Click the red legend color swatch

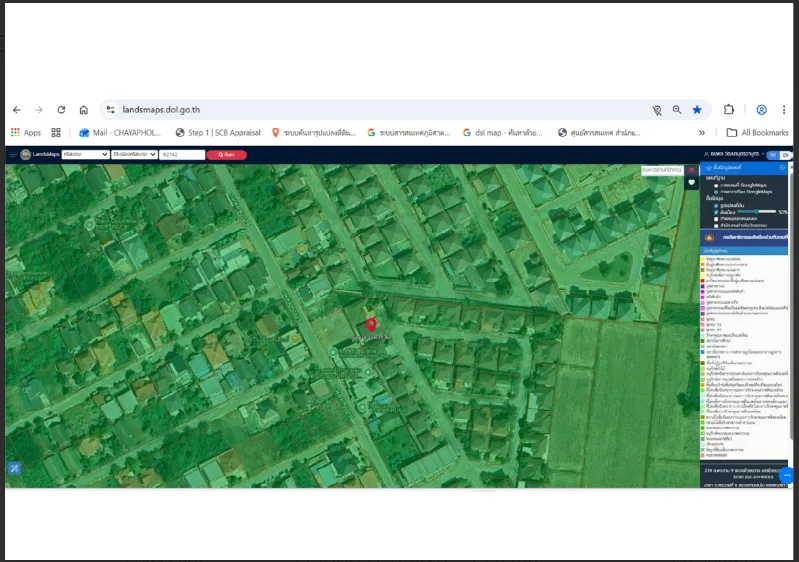(x=703, y=281)
